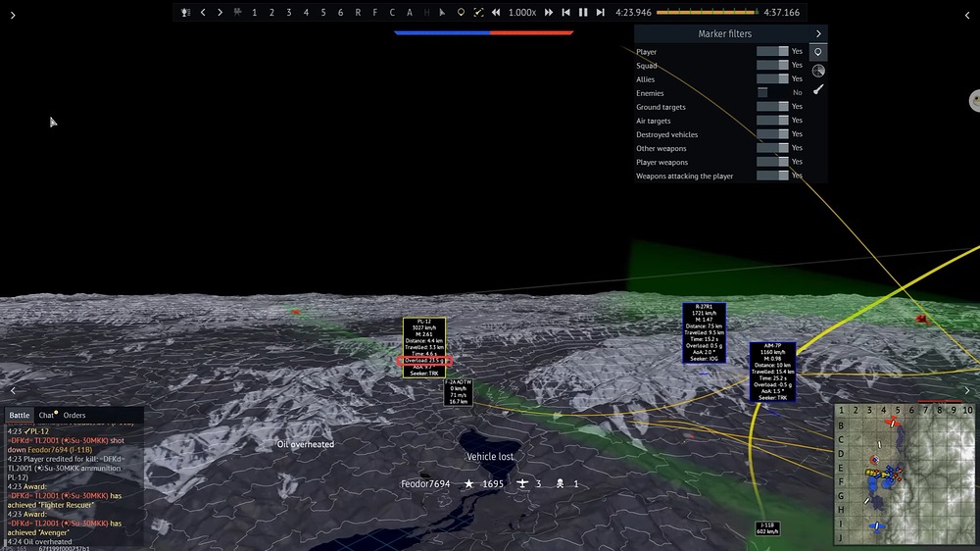Jump to replay start with skip-back button
Screen dimensions: 980x551
pyautogui.click(x=565, y=13)
